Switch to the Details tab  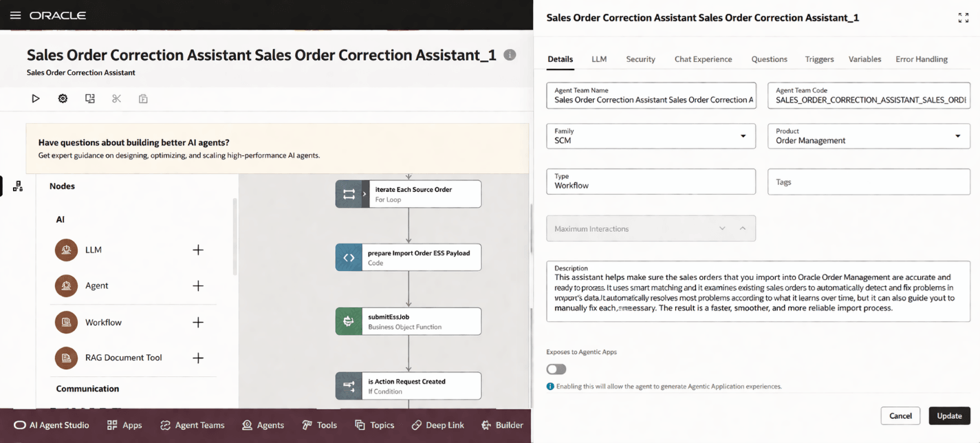coord(560,59)
